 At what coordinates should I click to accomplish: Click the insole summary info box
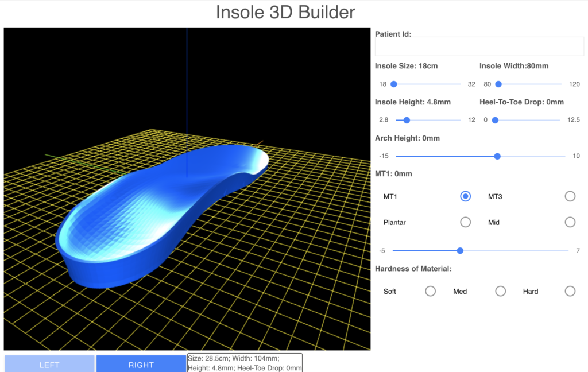tap(245, 363)
